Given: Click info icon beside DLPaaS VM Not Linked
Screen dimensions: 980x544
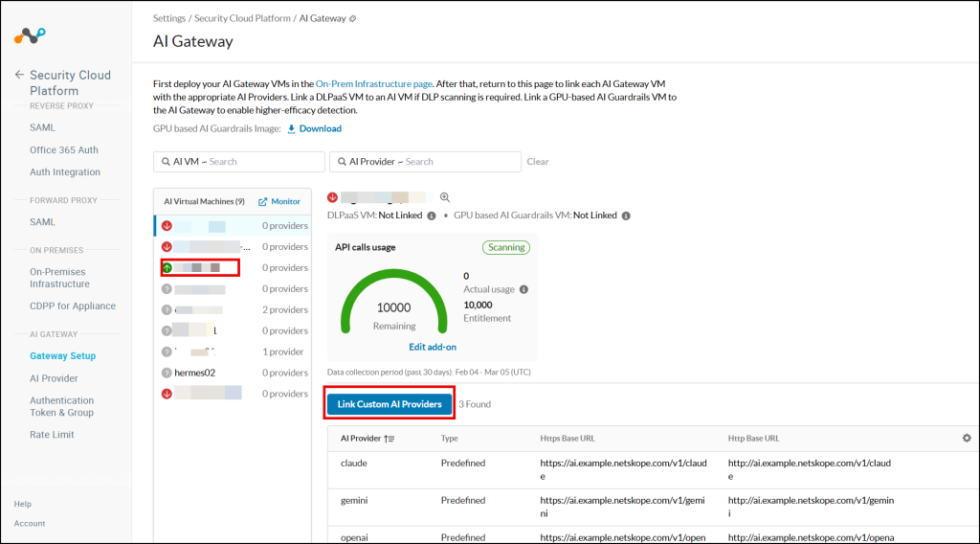Looking at the screenshot, I should pos(432,215).
